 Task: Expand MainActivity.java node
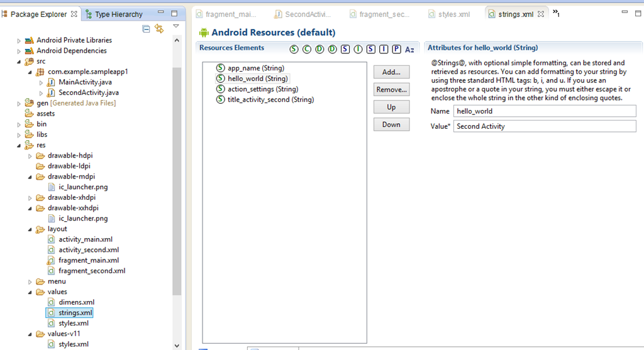41,82
